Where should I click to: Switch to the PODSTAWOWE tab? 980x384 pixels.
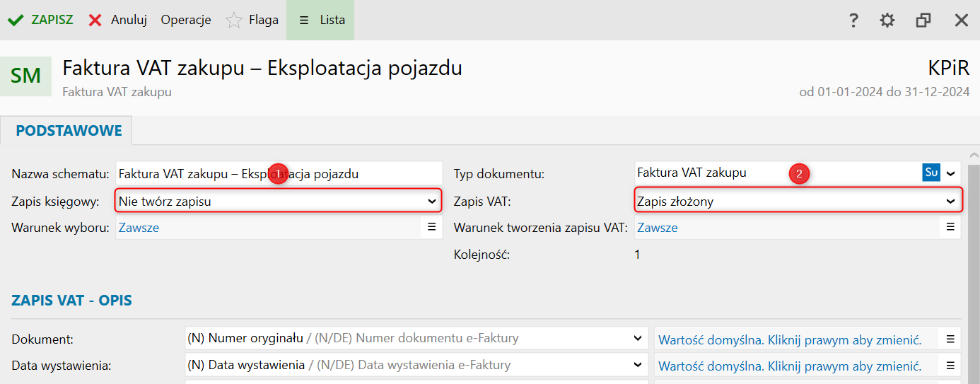pyautogui.click(x=69, y=131)
